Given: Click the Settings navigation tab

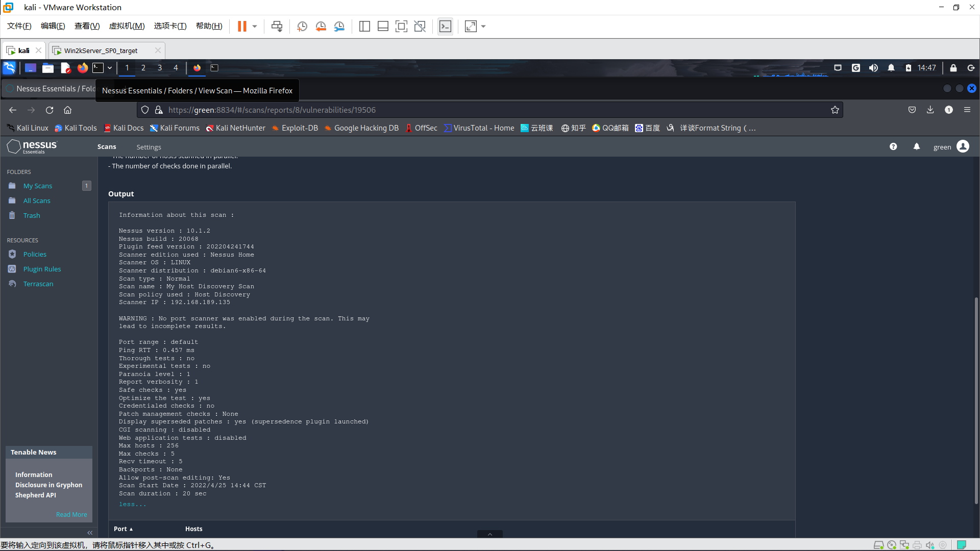Looking at the screenshot, I should 148,146.
